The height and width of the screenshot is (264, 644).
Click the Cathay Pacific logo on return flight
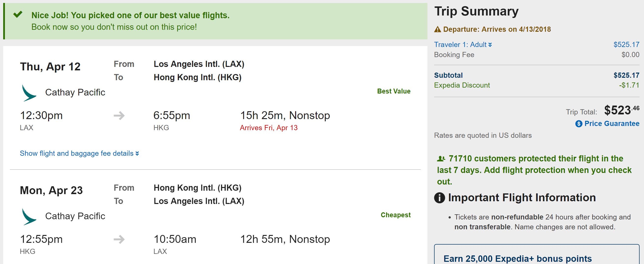pos(29,217)
